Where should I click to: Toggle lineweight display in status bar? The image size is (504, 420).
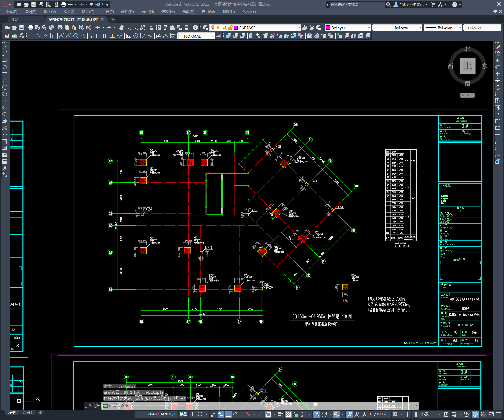click(x=280, y=414)
